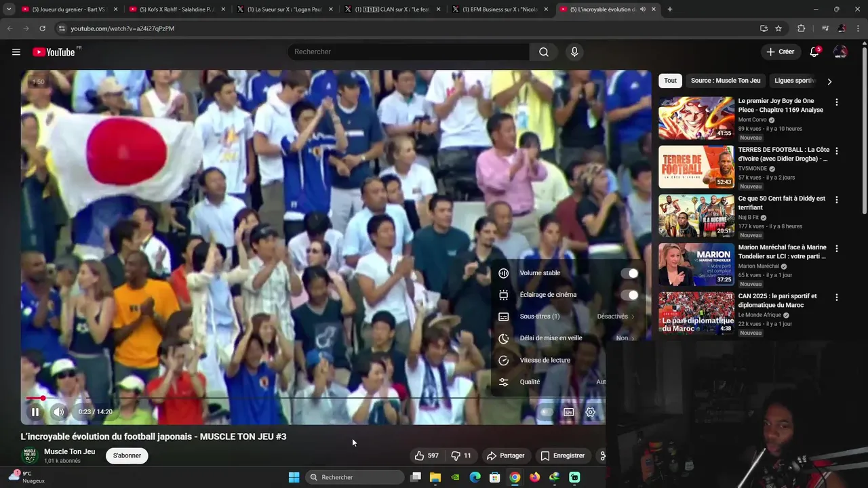
Task: Select Source : Muscle Ton Jeu chip
Action: (x=726, y=81)
